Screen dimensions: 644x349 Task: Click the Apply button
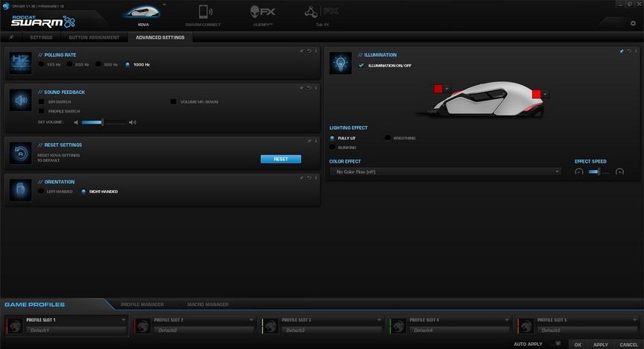[601, 345]
